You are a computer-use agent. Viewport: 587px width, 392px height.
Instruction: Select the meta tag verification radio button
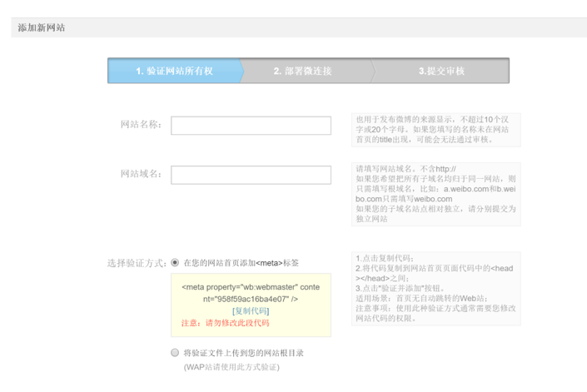(x=175, y=262)
